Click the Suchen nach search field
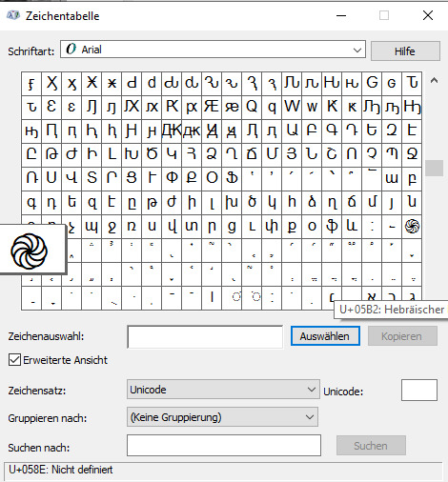The image size is (448, 482). coord(224,445)
